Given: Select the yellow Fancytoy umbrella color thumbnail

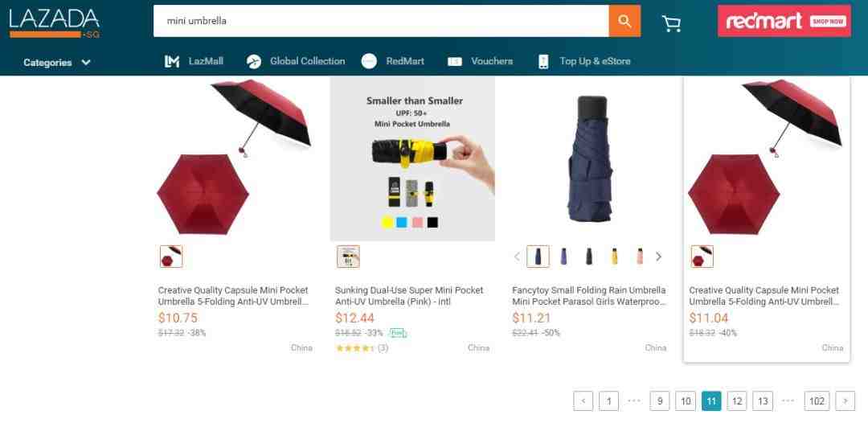Looking at the screenshot, I should pos(615,257).
